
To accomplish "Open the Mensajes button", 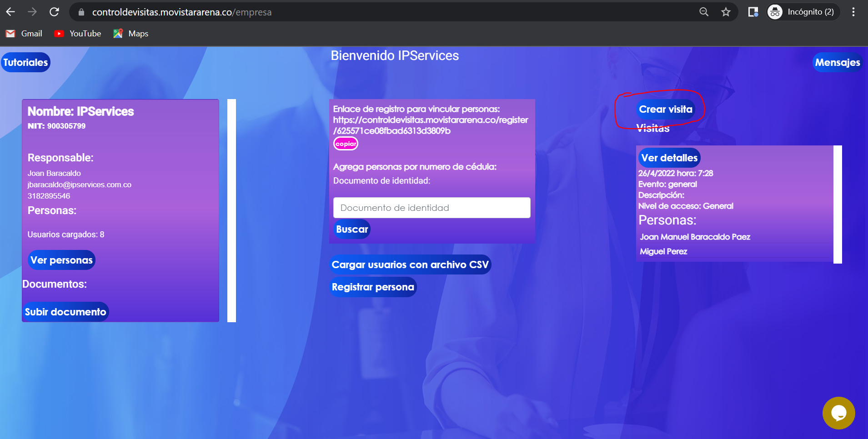I will click(837, 62).
